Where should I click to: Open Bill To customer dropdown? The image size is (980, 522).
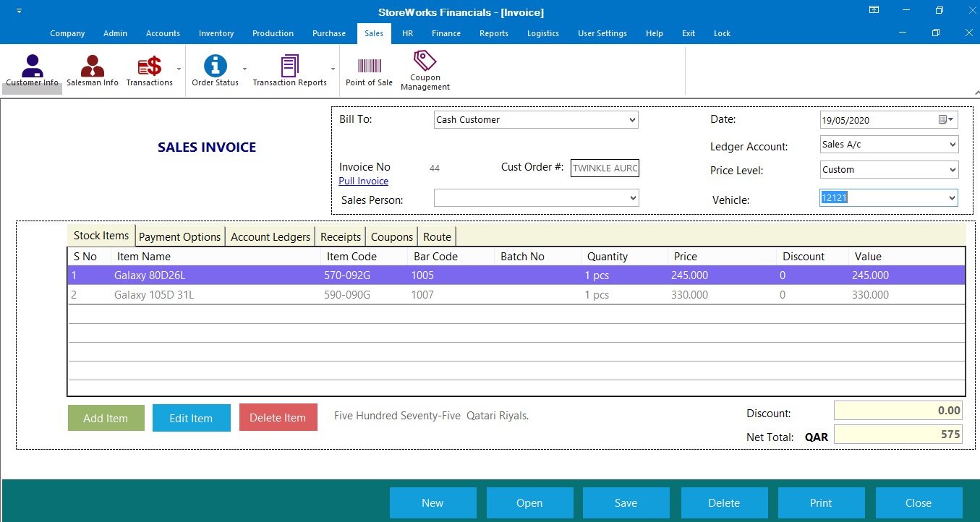pos(632,119)
